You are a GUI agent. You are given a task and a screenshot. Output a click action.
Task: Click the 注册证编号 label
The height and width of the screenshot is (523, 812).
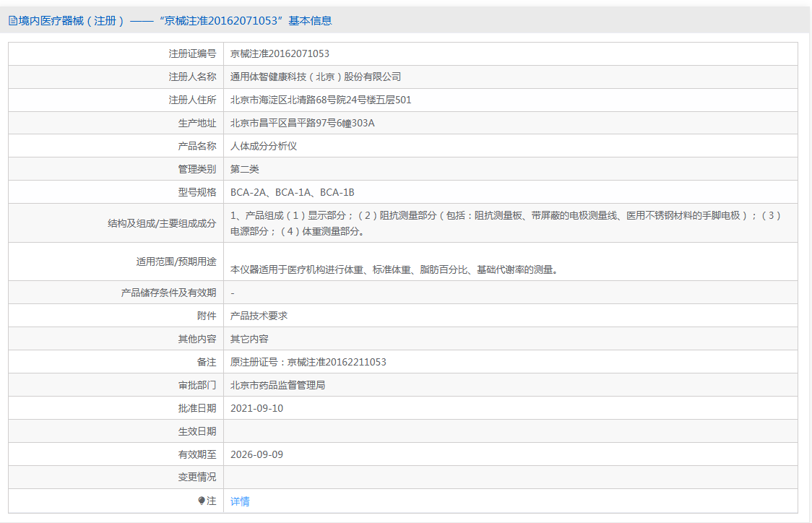point(192,54)
